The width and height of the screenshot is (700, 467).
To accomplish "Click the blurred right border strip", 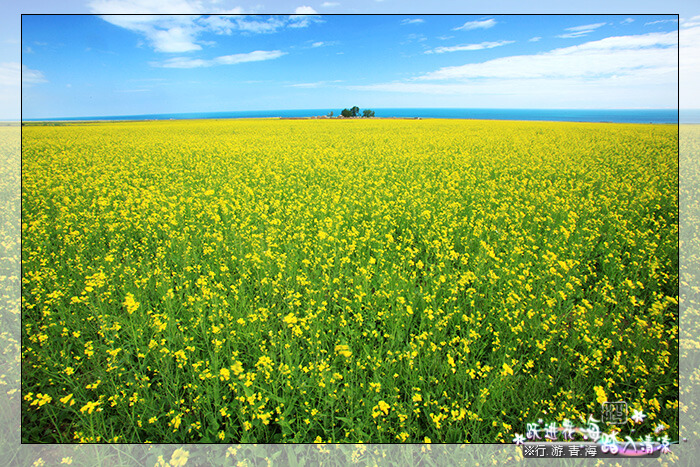I will pyautogui.click(x=689, y=280).
